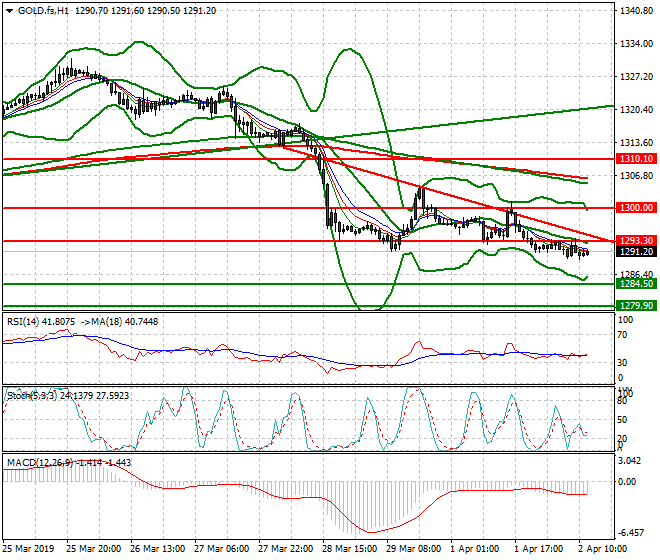Screen dimensions: 660x560
Task: Click the Stochastic scale level 50
Action: tap(622, 420)
